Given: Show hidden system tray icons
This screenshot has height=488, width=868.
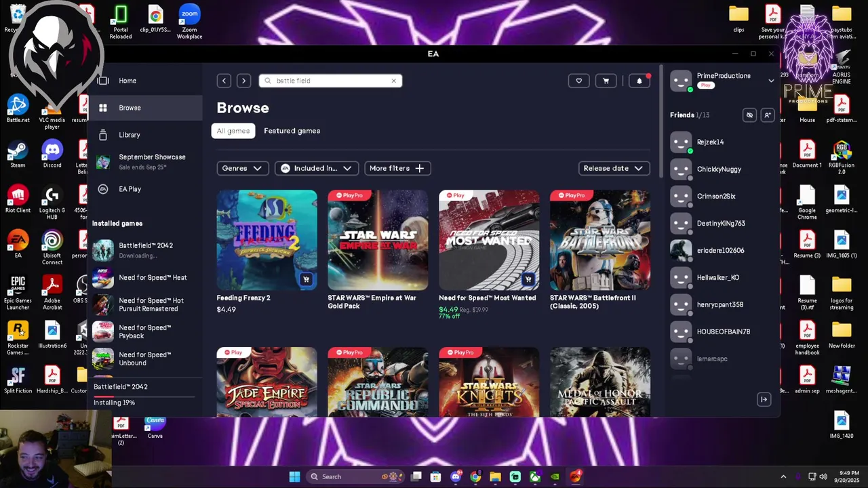Looking at the screenshot, I should point(783,476).
